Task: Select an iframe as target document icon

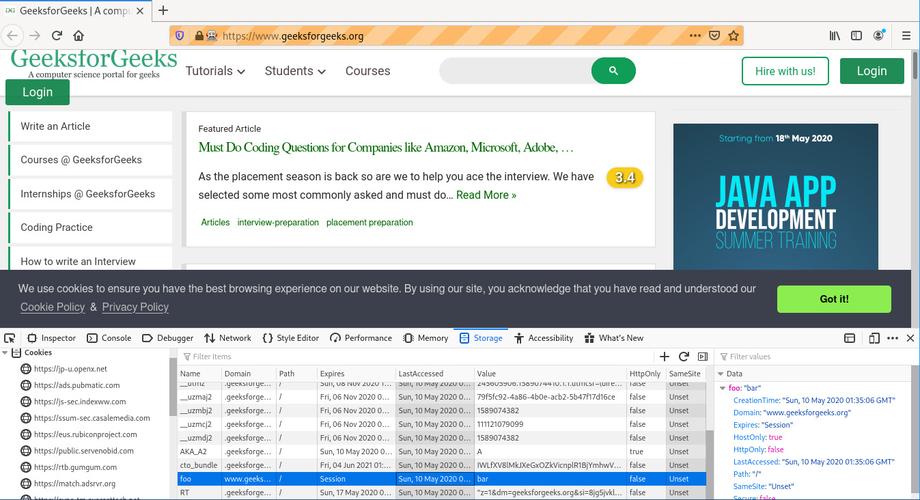Action: click(850, 338)
